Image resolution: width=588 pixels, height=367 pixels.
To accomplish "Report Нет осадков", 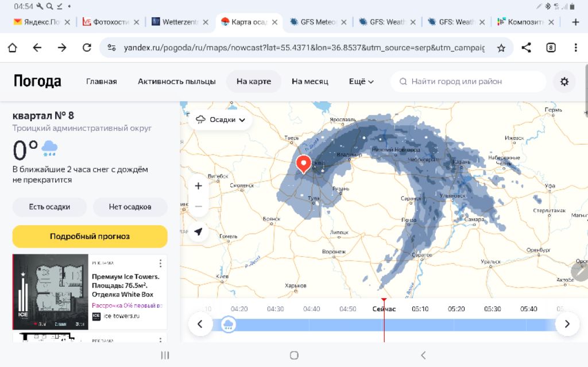I will click(130, 207).
